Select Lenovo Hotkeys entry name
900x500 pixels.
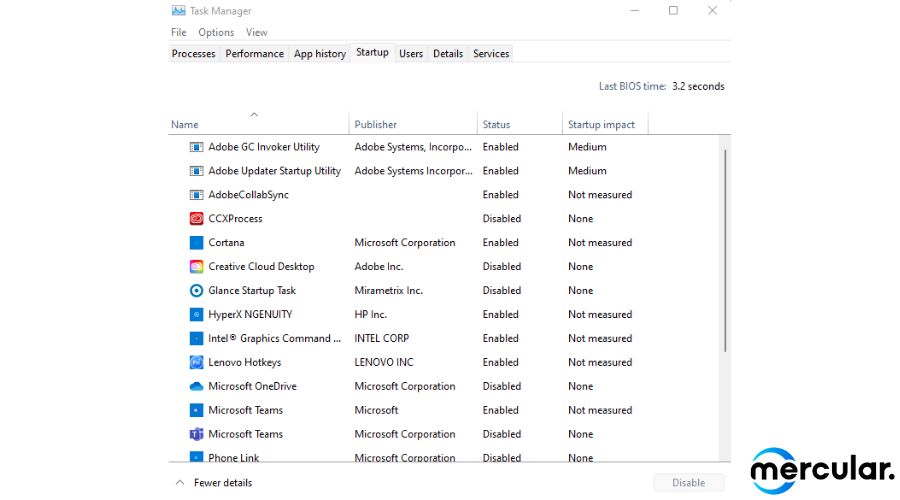click(245, 363)
